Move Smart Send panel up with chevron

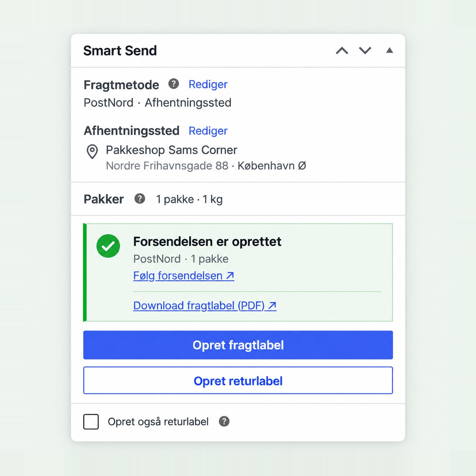point(342,51)
